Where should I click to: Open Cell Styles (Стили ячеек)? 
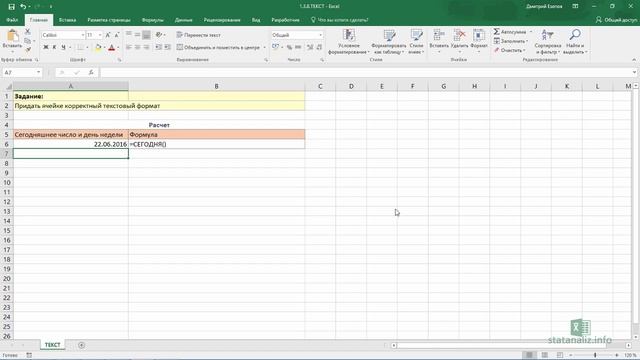pos(416,42)
